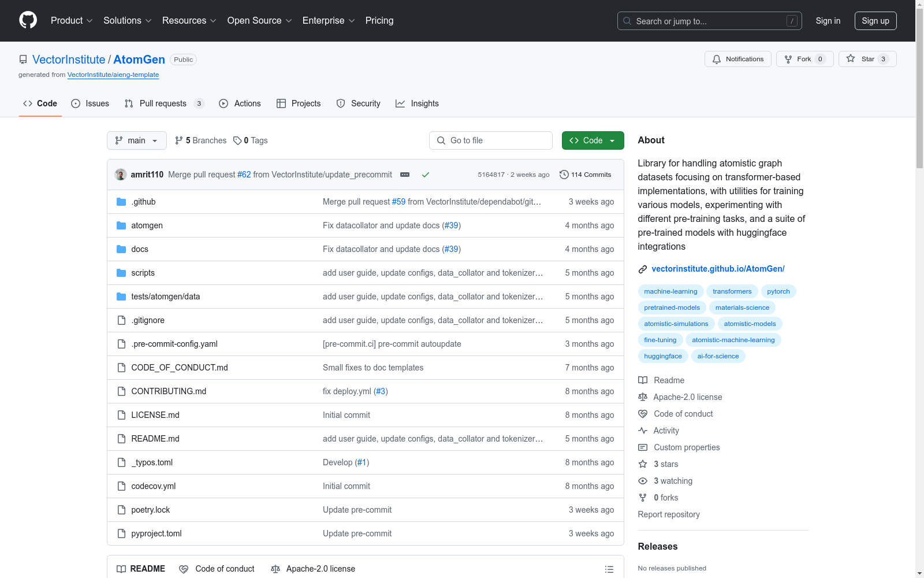The width and height of the screenshot is (924, 578).
Task: Open .pre-commit-config.yaml file
Action: point(174,344)
